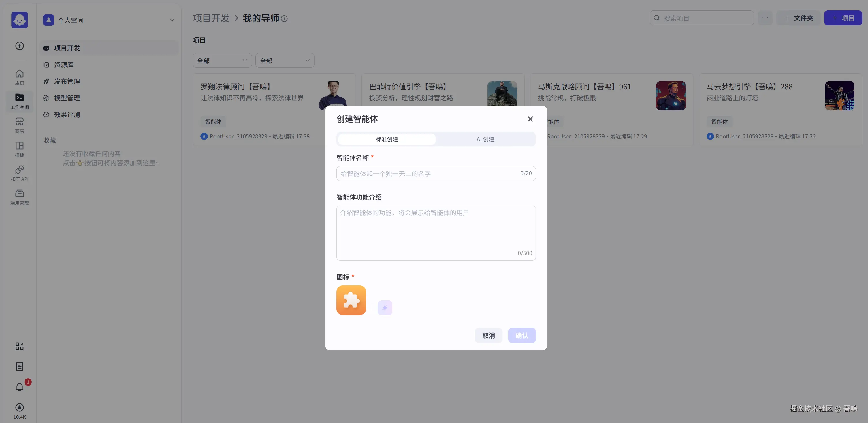
Task: Click the 智能体名称 name input field
Action: (428, 174)
